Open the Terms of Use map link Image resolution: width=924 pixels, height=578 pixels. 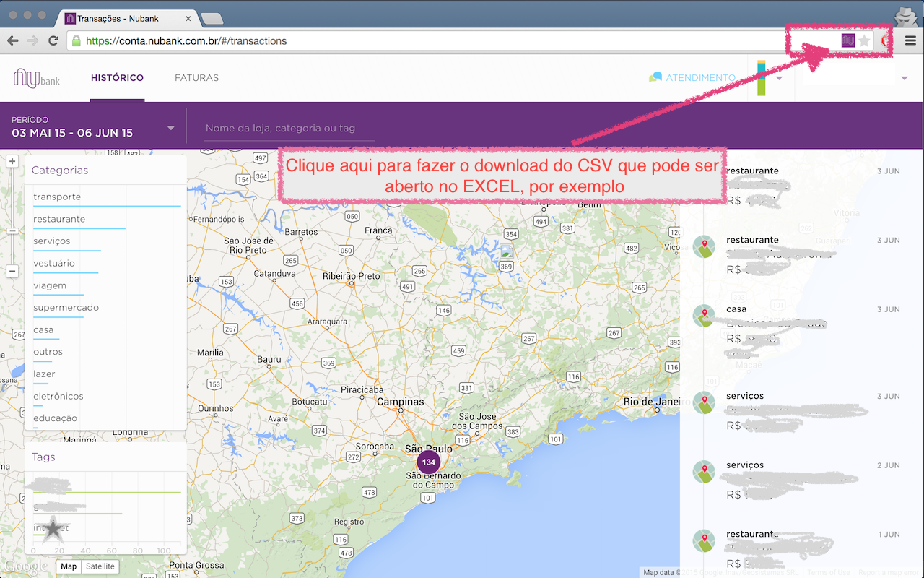829,573
